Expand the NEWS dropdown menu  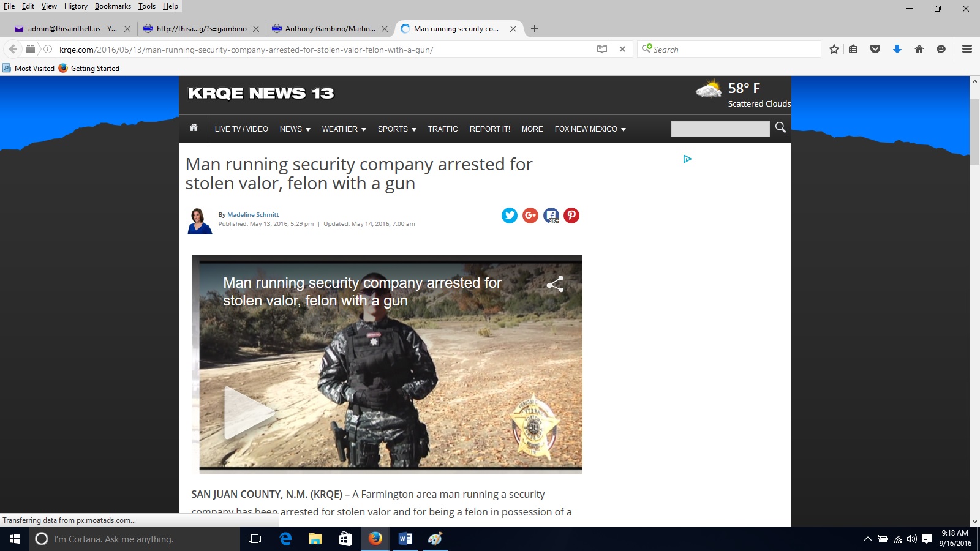(x=295, y=129)
